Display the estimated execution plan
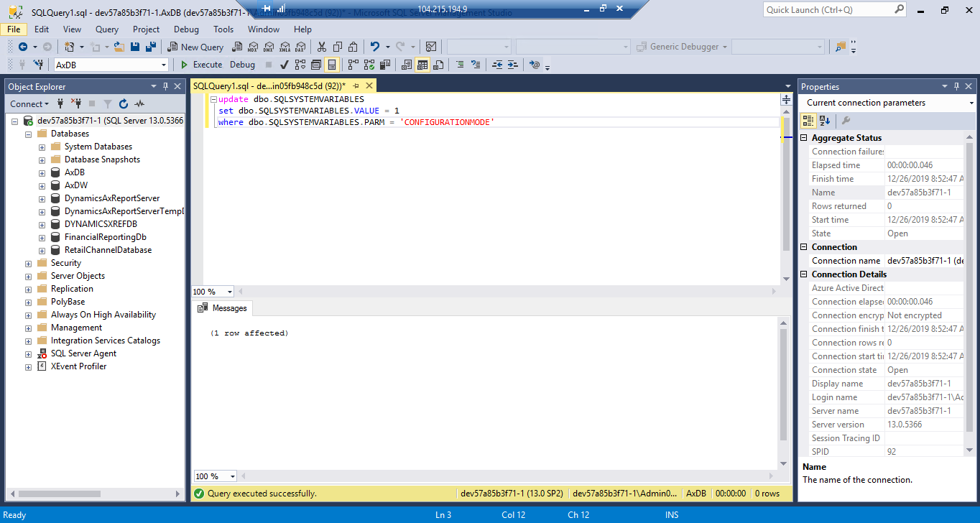 pyautogui.click(x=300, y=65)
